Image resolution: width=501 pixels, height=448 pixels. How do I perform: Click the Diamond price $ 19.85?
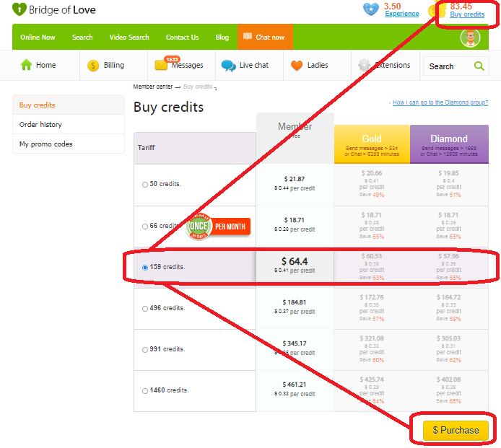448,173
